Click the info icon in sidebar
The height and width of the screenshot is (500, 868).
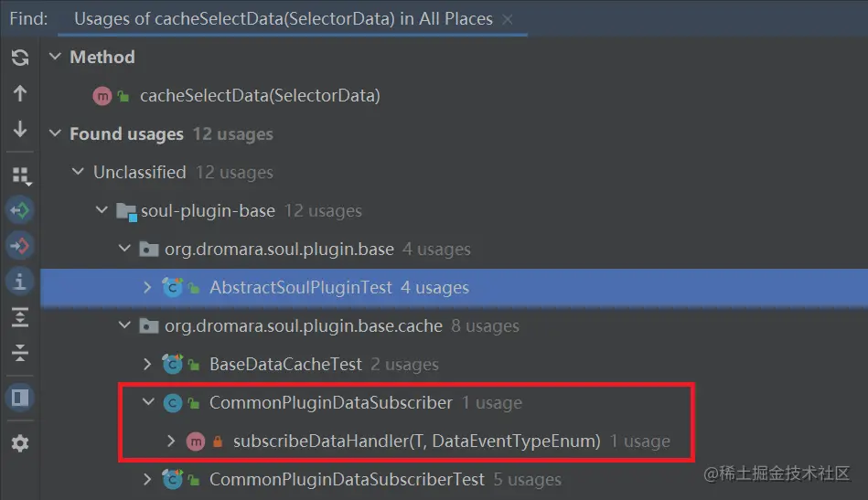(x=19, y=281)
